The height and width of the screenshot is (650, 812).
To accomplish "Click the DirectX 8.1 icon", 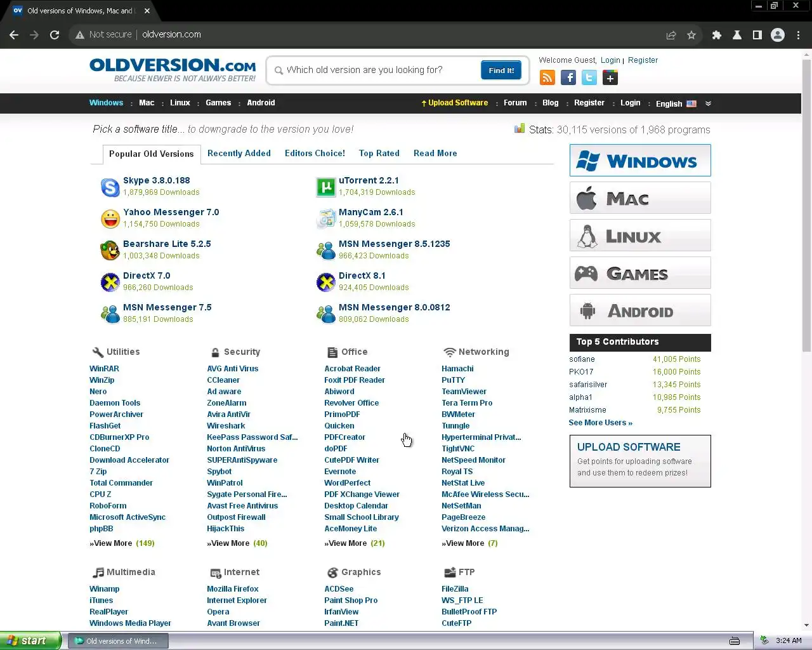I will coord(325,282).
